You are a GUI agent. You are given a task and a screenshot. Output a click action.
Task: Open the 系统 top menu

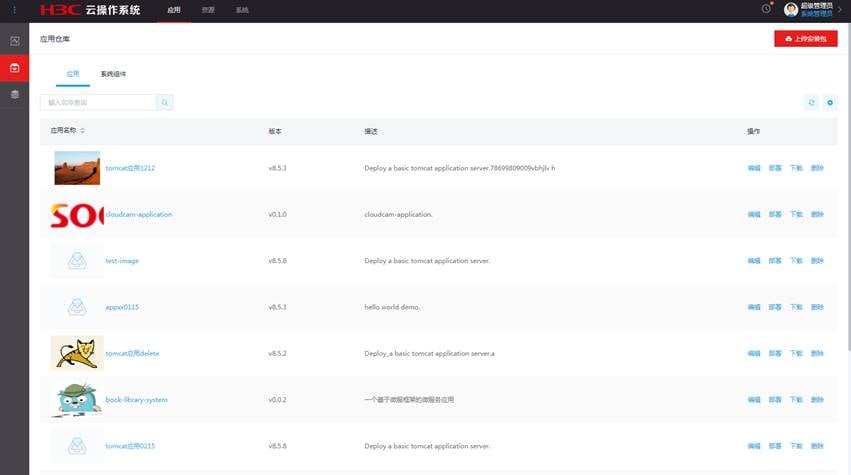coord(242,10)
